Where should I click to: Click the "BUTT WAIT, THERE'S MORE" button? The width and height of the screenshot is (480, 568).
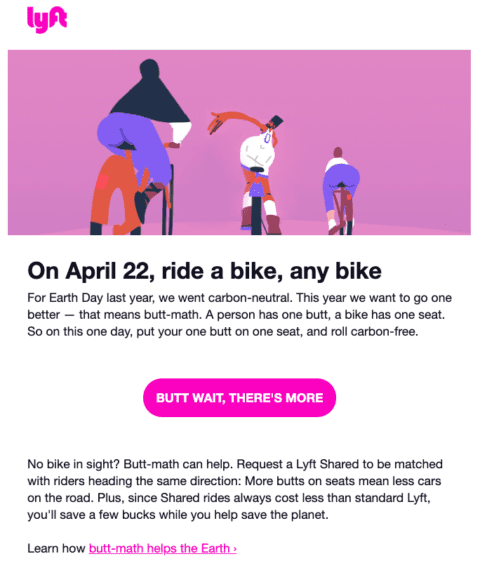(x=239, y=397)
